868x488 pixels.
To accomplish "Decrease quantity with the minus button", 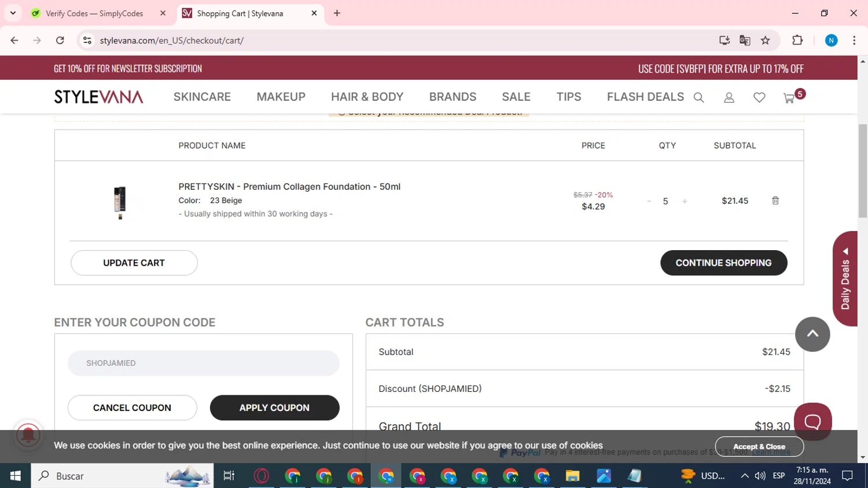I will coord(649,201).
